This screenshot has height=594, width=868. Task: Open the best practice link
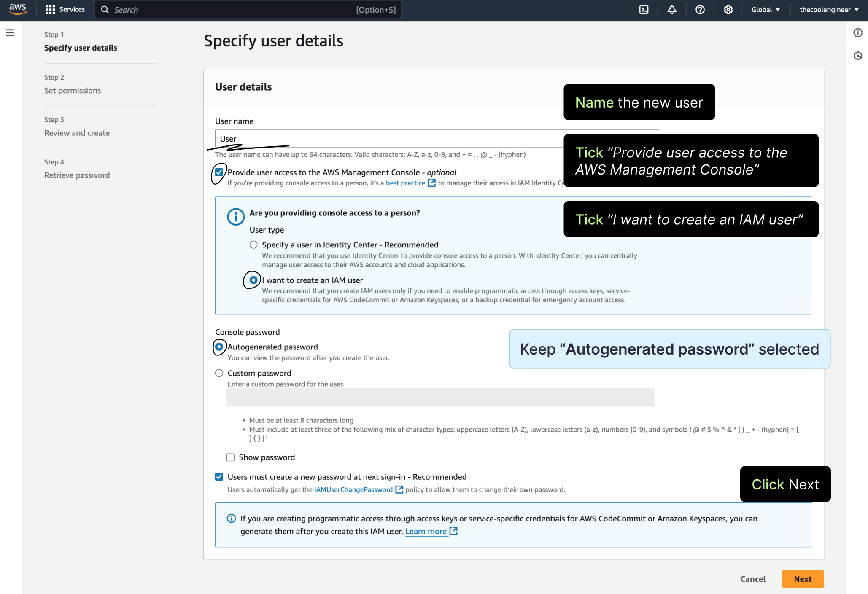point(405,183)
